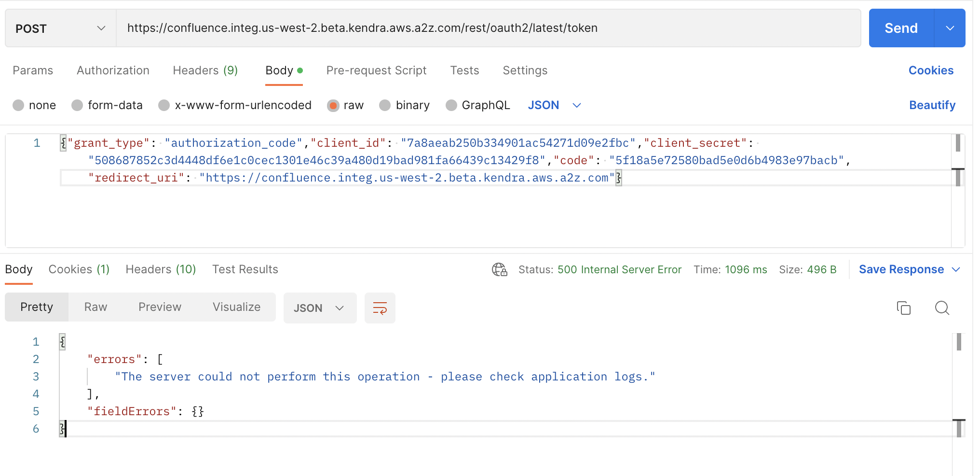The image size is (980, 476).
Task: Expand the Send button options arrow
Action: [951, 28]
